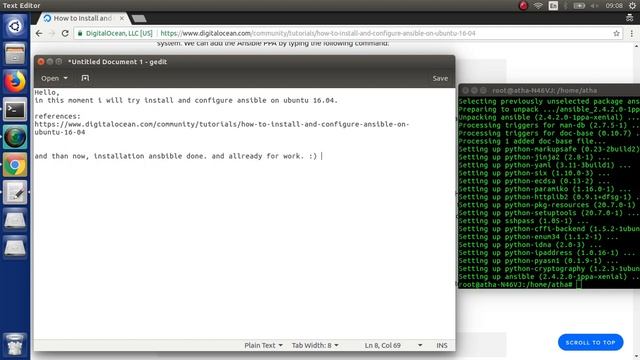Open the Files manager from launcher

coord(15,54)
